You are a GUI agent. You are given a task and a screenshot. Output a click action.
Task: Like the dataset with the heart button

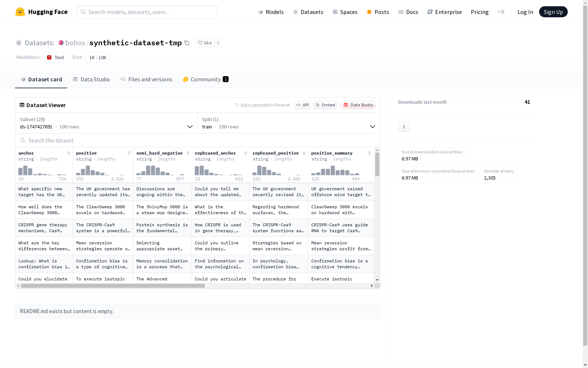pyautogui.click(x=205, y=43)
